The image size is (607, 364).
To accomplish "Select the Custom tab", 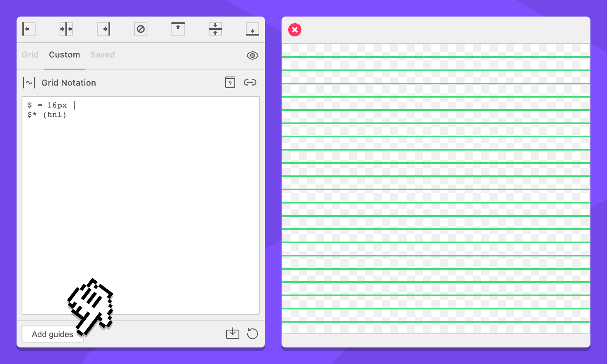I will tap(64, 55).
